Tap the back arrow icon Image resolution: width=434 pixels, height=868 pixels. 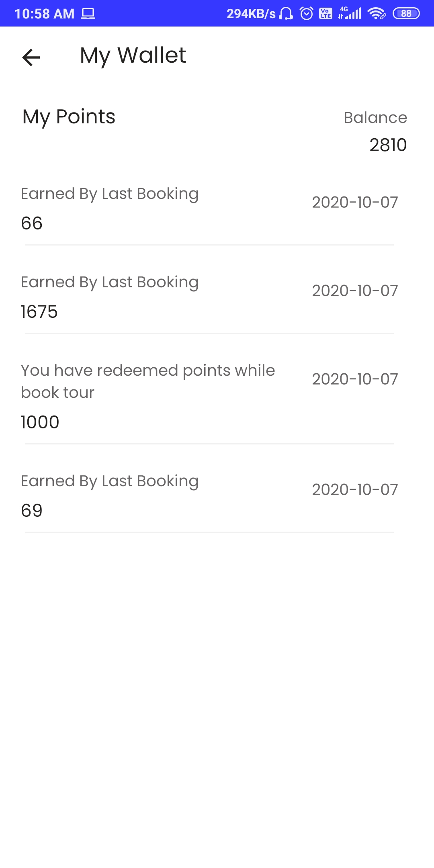tap(31, 57)
